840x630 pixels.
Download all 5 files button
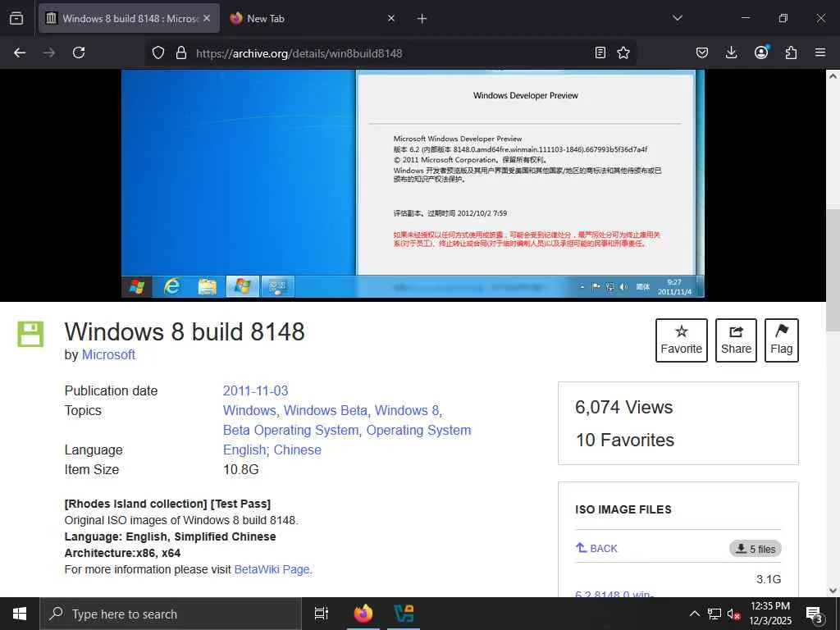[x=756, y=549]
